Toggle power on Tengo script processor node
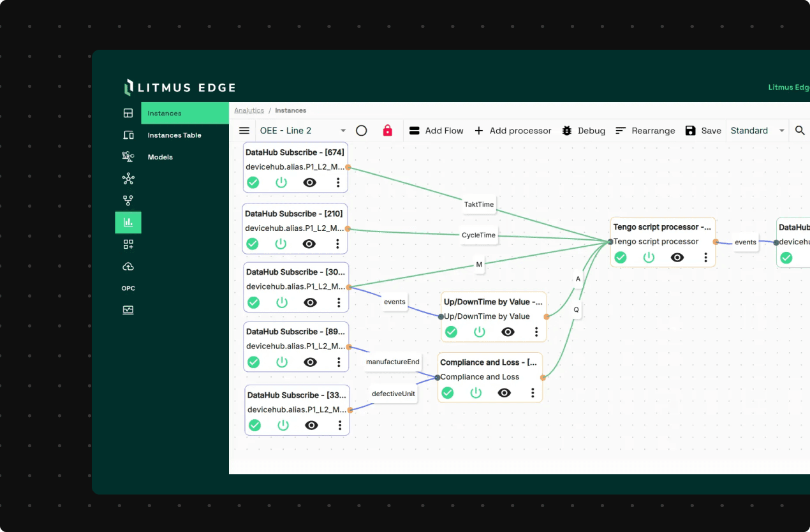The width and height of the screenshot is (810, 532). click(x=649, y=258)
